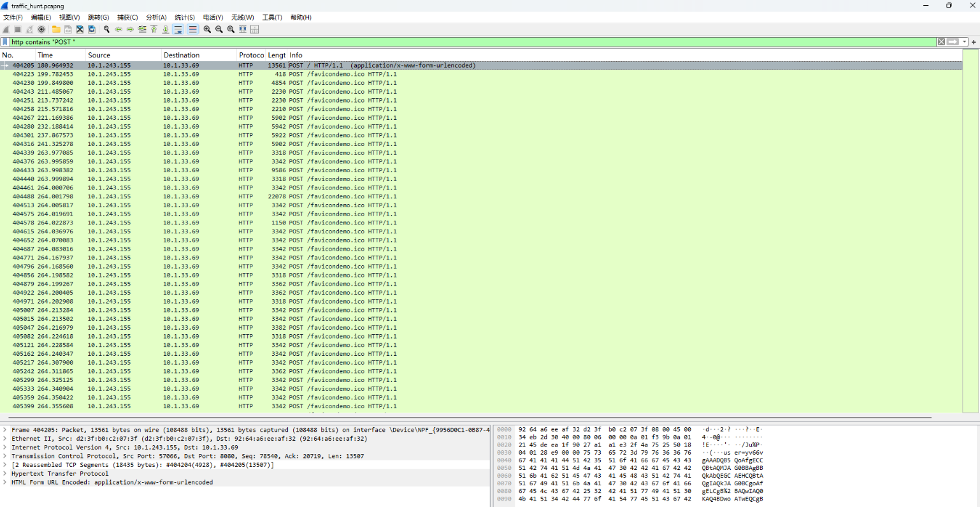Screen dimensions: 980x507
Task: Open recent display filters dropdown
Action: 965,42
